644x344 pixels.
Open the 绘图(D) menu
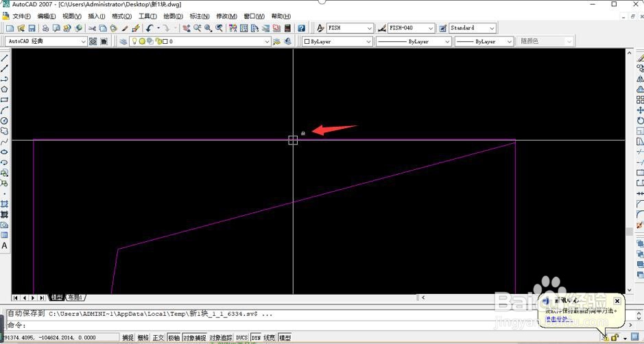click(x=173, y=16)
